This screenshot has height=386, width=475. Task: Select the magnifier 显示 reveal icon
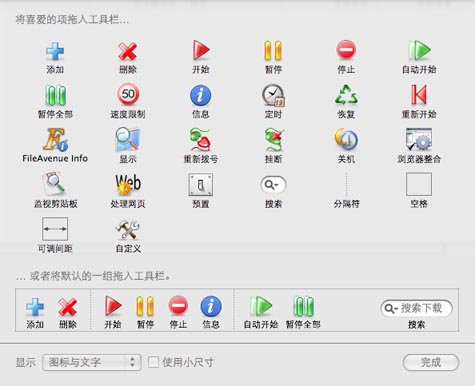coord(128,140)
